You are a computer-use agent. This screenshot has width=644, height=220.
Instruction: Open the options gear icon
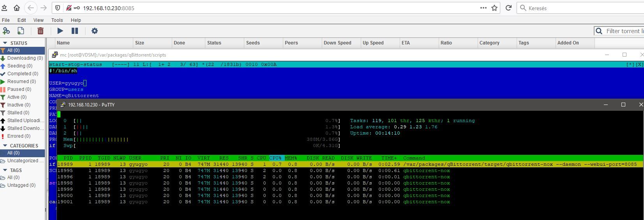tap(95, 31)
